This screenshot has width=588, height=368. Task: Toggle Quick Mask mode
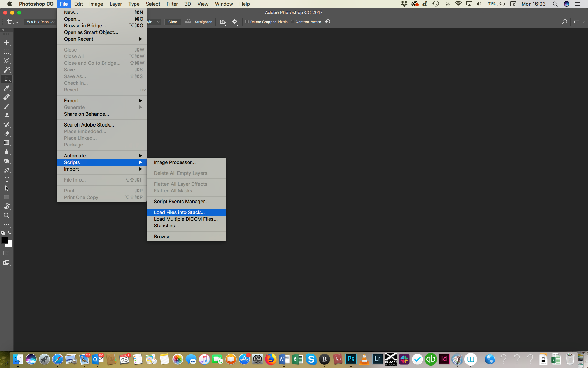point(7,253)
